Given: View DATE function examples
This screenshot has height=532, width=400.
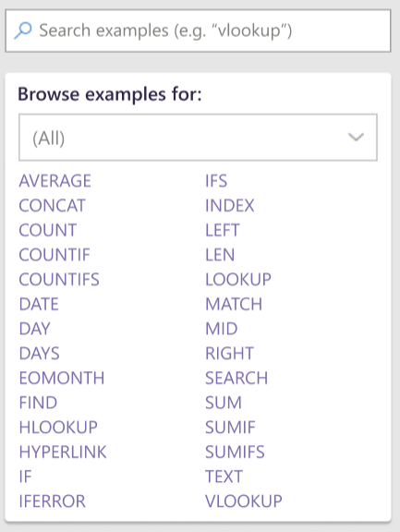Looking at the screenshot, I should coord(39,304).
